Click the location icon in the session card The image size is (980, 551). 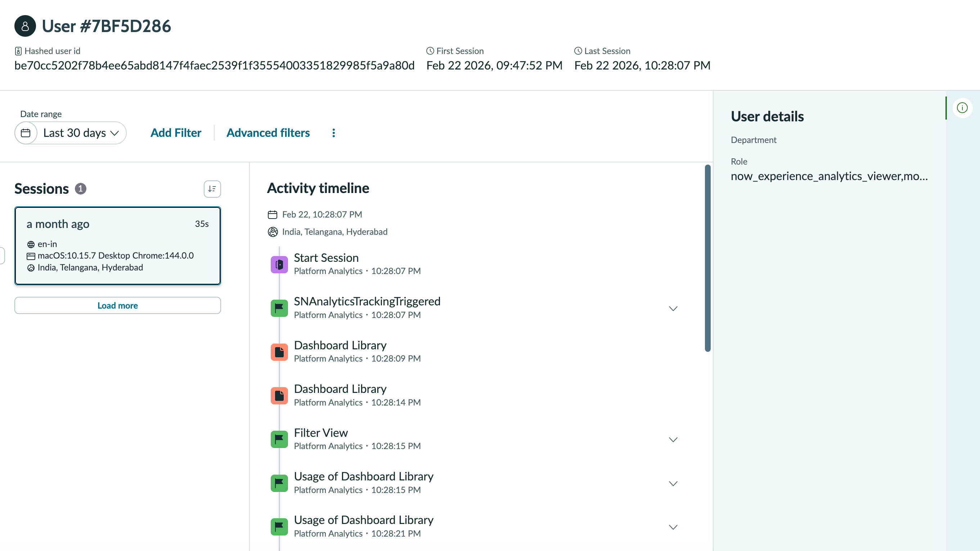[x=31, y=268]
